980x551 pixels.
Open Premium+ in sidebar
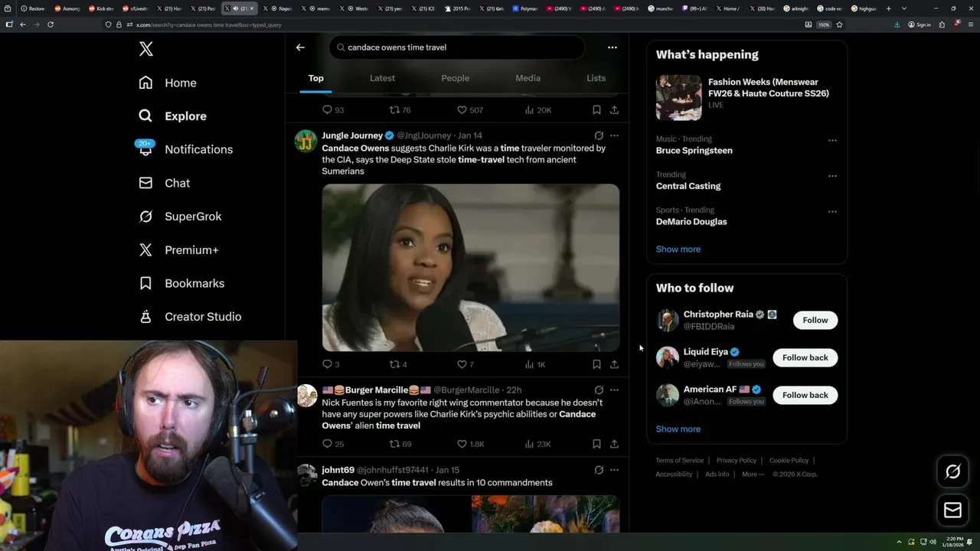coord(178,249)
